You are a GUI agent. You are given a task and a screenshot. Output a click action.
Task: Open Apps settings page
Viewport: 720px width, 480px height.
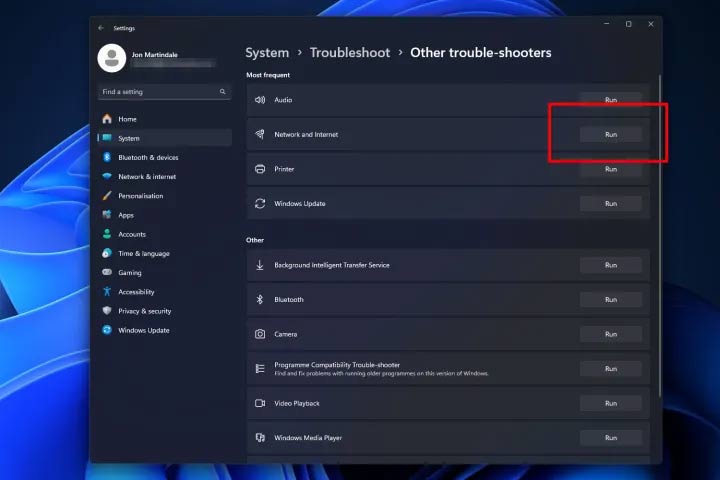164,215
